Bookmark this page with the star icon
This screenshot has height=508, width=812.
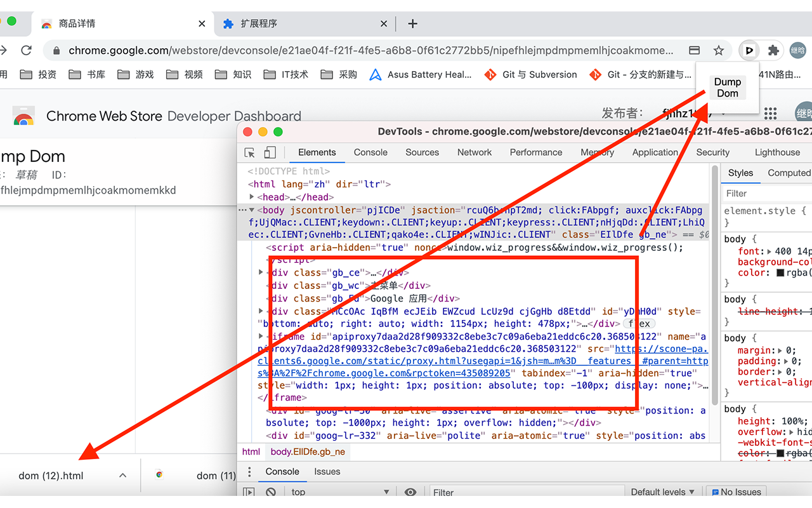click(719, 50)
